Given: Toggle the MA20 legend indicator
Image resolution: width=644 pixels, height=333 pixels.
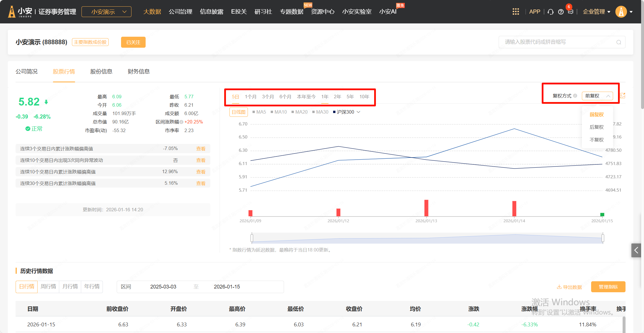Looking at the screenshot, I should [299, 112].
